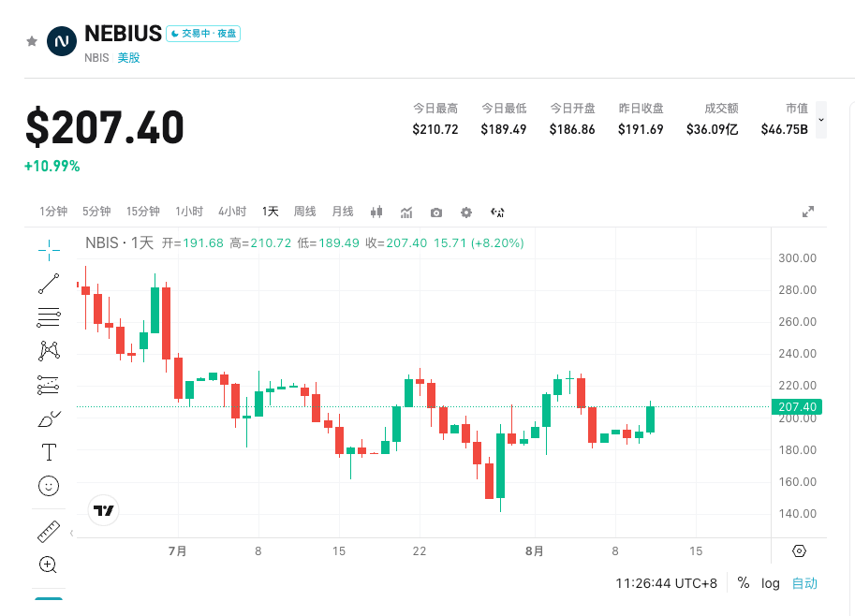855x616 pixels.
Task: Select the zoom in magnifier tool
Action: click(48, 565)
